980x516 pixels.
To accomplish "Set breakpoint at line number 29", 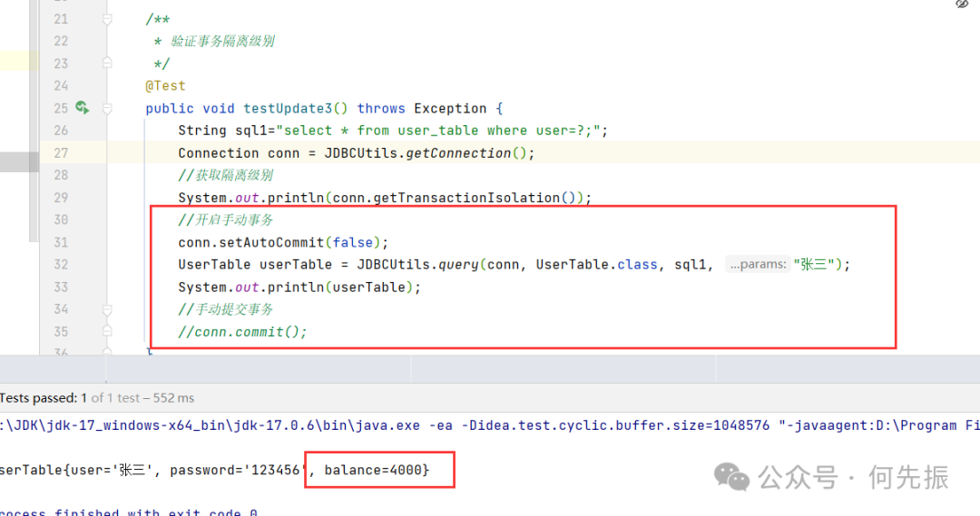I will coord(61,198).
